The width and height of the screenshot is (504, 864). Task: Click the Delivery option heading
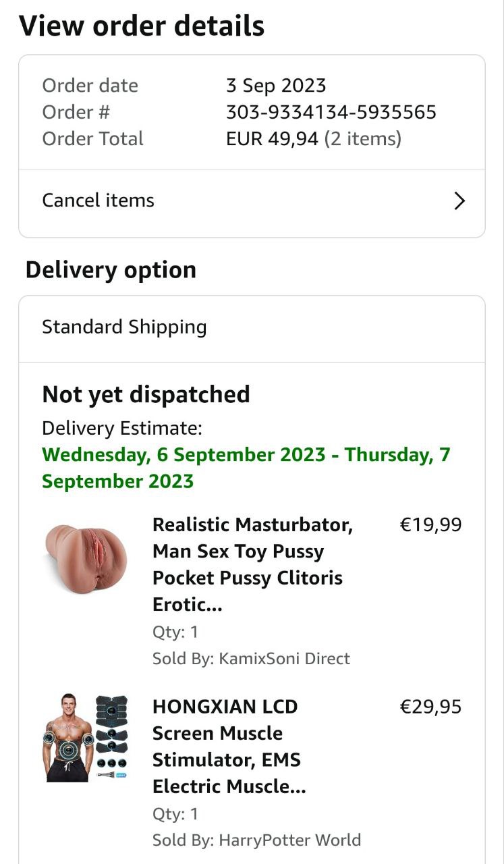(x=111, y=270)
